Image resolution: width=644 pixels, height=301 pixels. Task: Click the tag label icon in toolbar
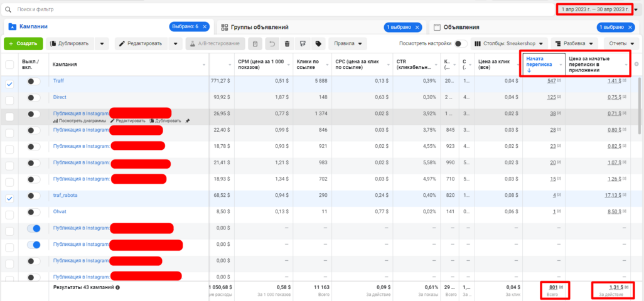[x=319, y=44]
